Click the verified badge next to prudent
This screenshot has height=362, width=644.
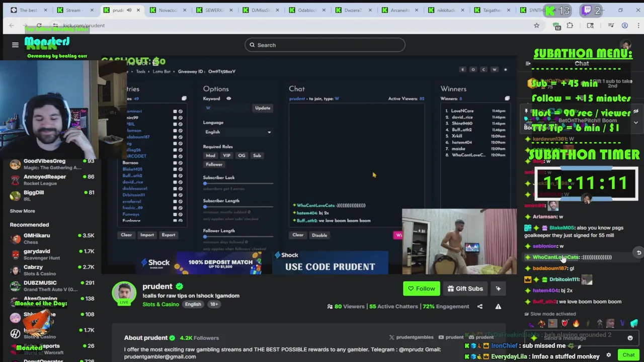coord(180,287)
